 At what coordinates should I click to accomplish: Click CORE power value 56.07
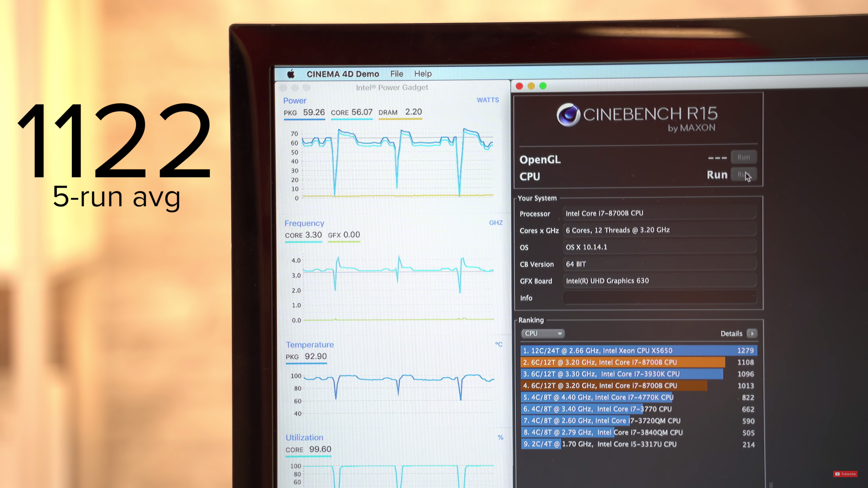[362, 112]
